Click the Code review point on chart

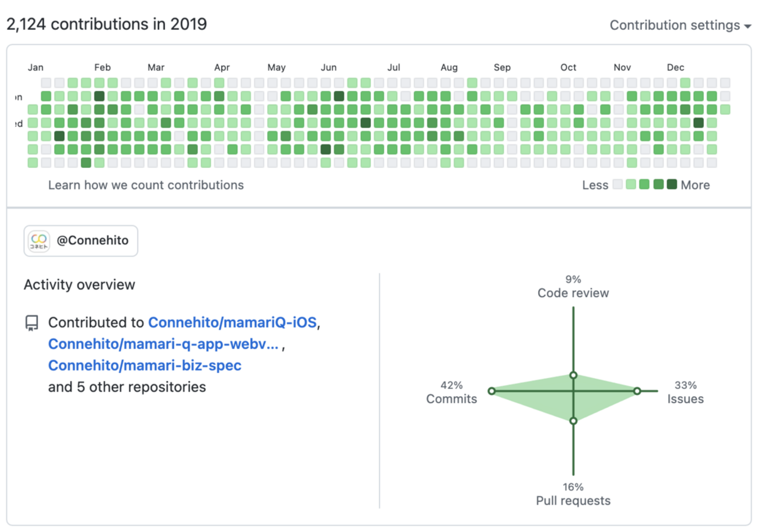click(573, 376)
